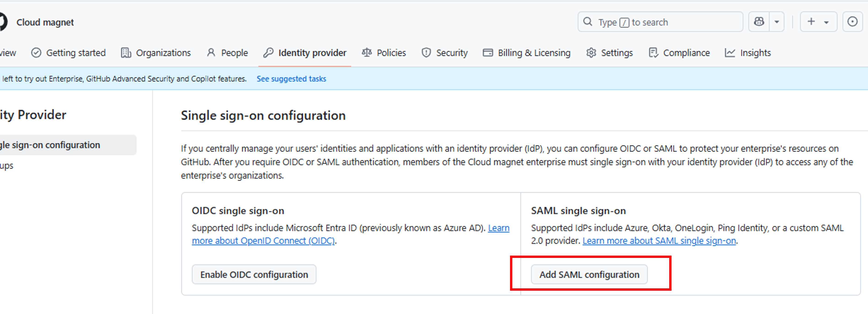Open Learn more about SAML single sign-on link
Image resolution: width=868 pixels, height=314 pixels.
coord(659,241)
